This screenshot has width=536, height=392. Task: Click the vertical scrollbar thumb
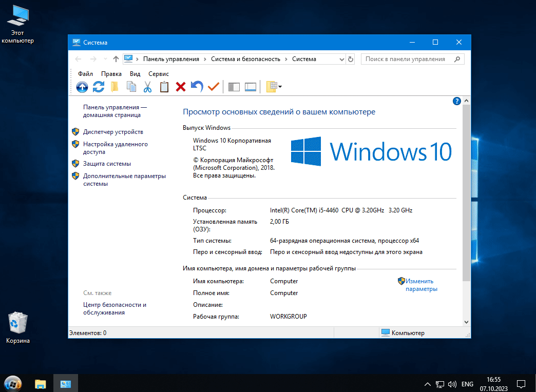(466, 193)
